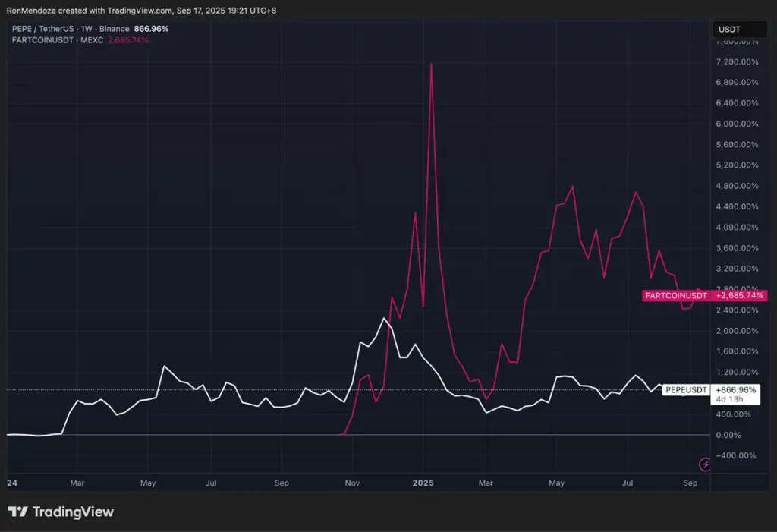Toggle the USDT currency button on price axis
This screenshot has height=532, width=777.
pos(740,29)
